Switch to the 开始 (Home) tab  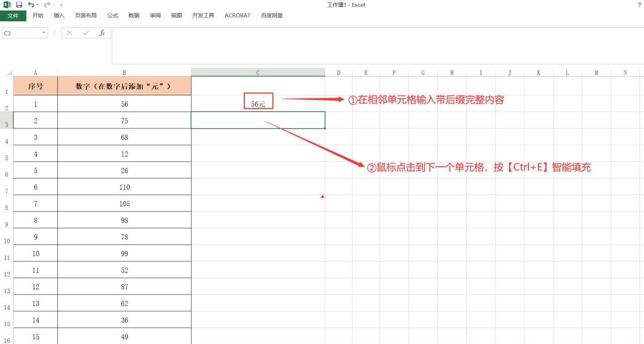pos(38,16)
